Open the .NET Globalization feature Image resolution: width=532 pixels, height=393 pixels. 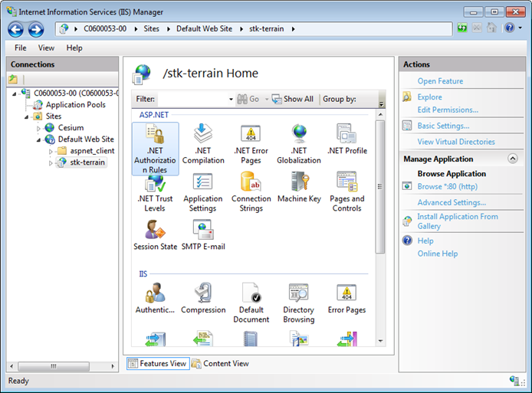[298, 144]
